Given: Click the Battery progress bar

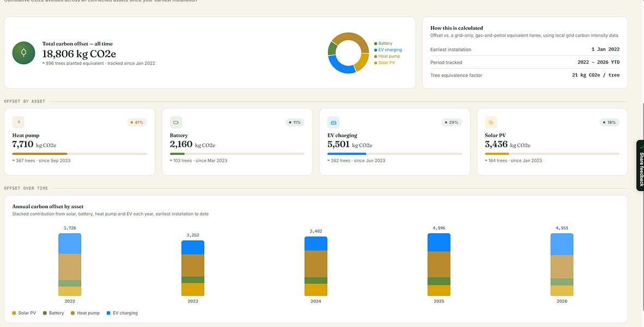Looking at the screenshot, I should (237, 154).
